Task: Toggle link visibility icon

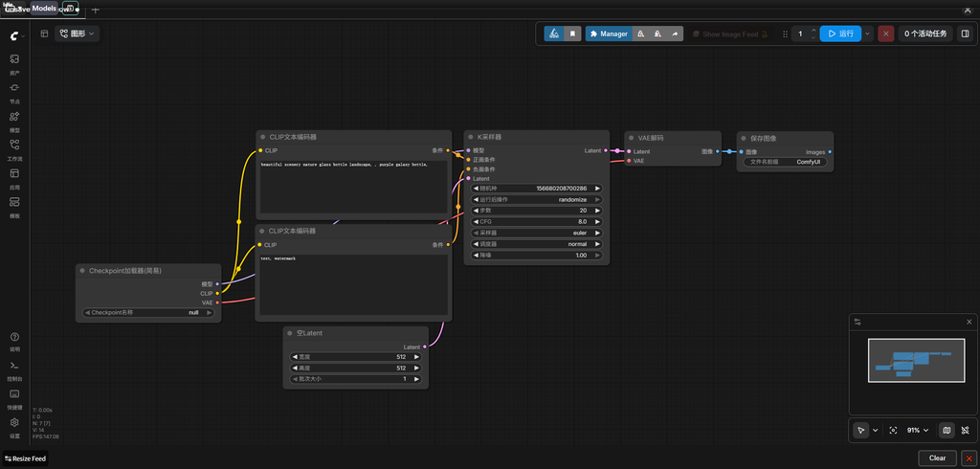Action: tap(965, 430)
